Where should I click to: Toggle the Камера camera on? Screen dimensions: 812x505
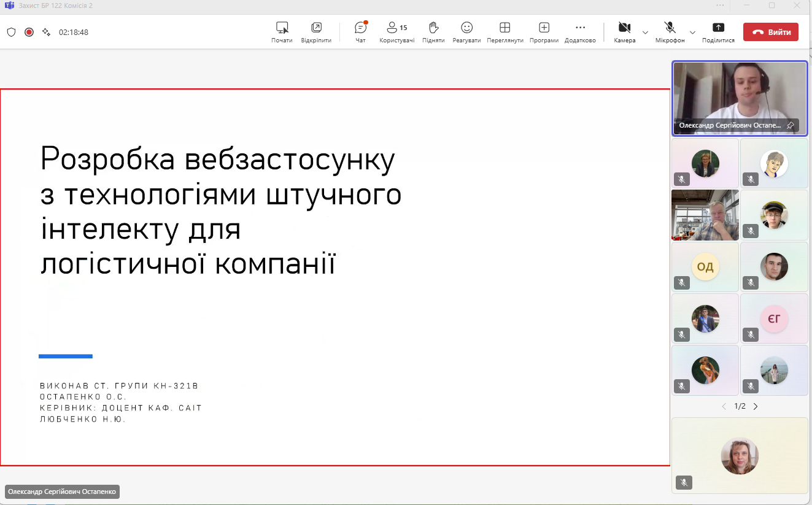pyautogui.click(x=624, y=32)
